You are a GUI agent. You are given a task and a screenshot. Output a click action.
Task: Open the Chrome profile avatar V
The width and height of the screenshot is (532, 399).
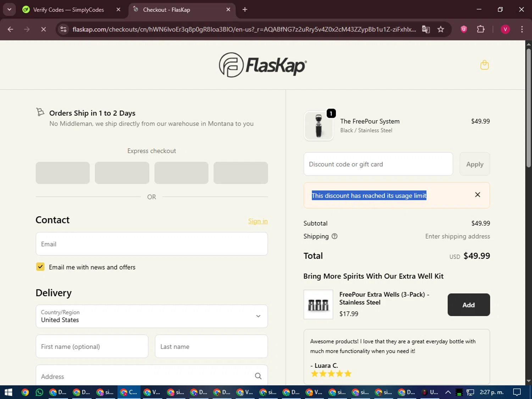505,29
